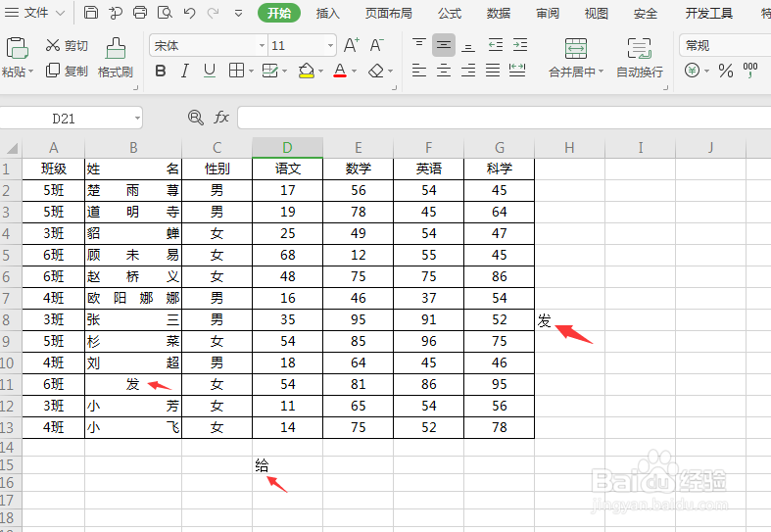The width and height of the screenshot is (771, 532).
Task: Click the Currency yen symbol icon
Action: (x=692, y=71)
